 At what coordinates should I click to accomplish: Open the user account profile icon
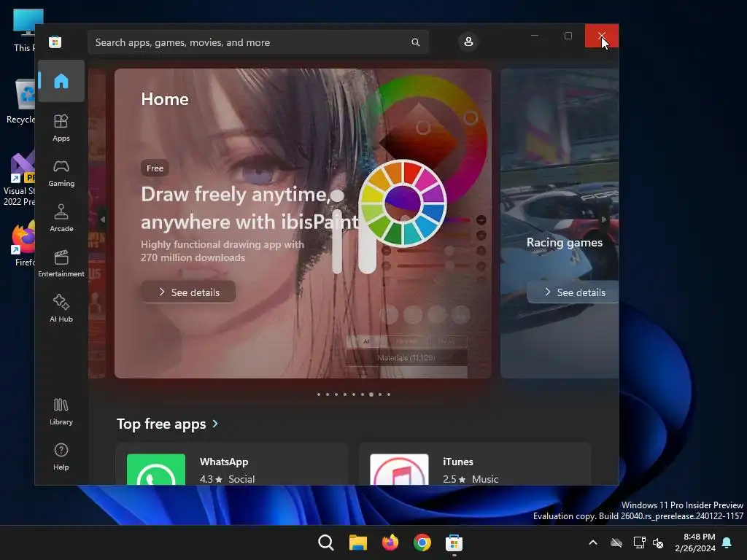[x=468, y=42]
